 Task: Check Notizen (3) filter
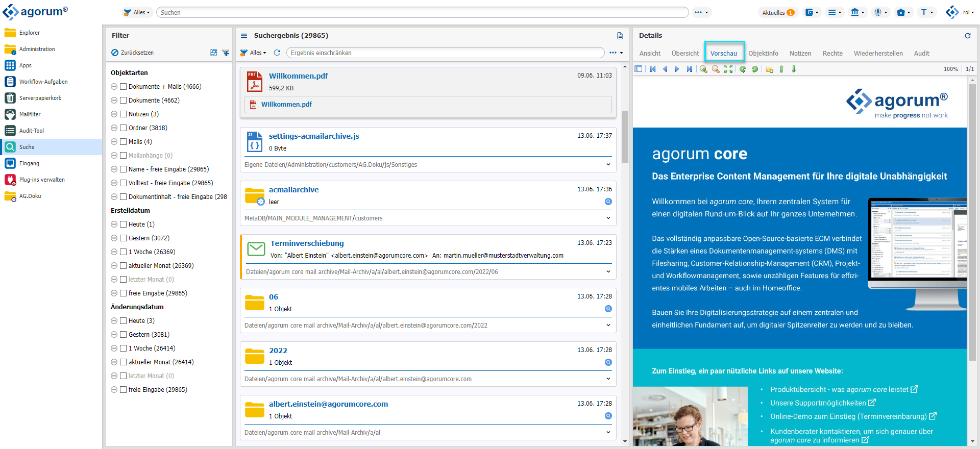[123, 114]
